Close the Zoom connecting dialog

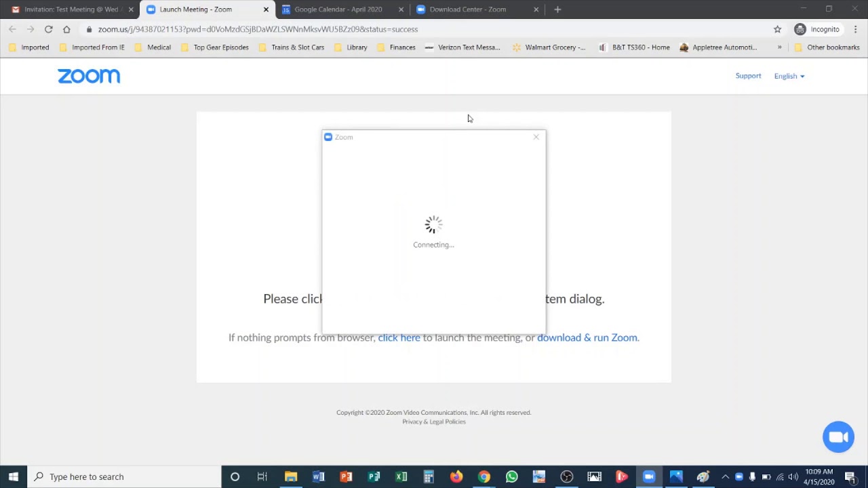[536, 137]
